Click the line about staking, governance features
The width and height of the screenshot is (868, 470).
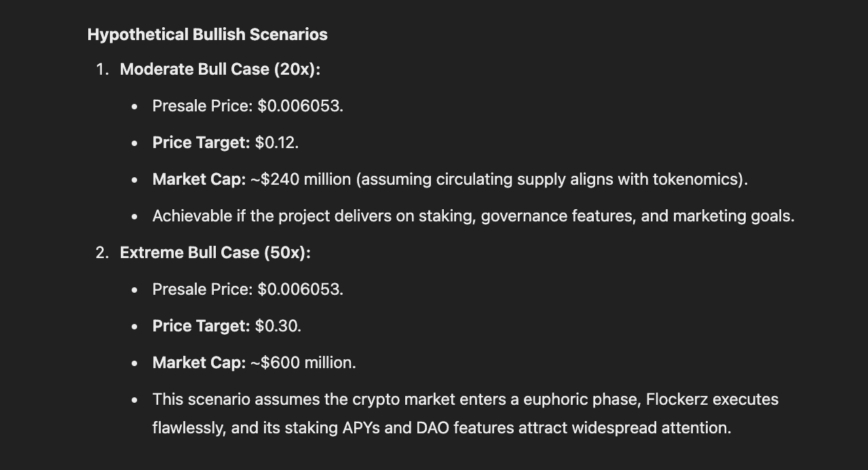tap(474, 216)
